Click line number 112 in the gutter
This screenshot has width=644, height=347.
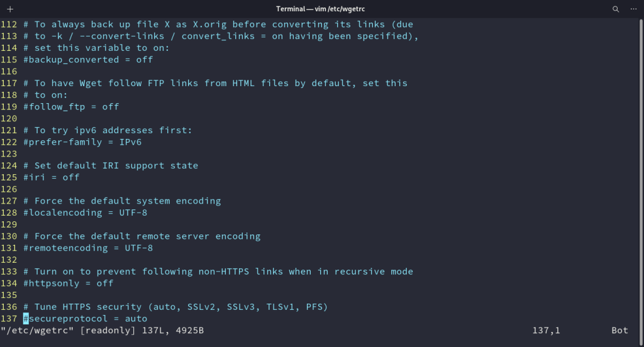coord(9,25)
